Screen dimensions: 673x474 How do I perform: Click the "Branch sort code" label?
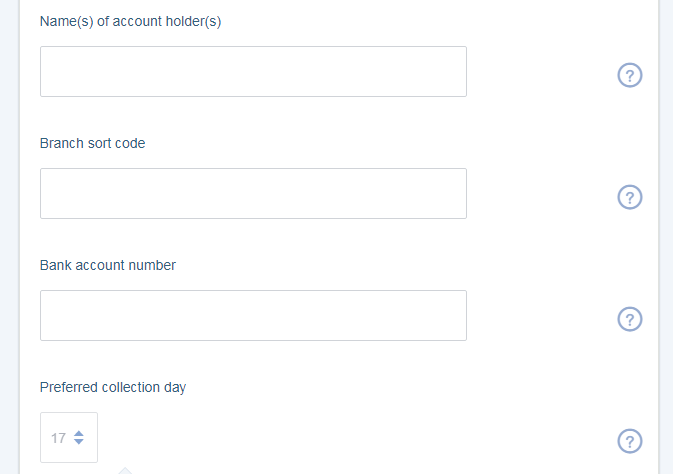(92, 143)
